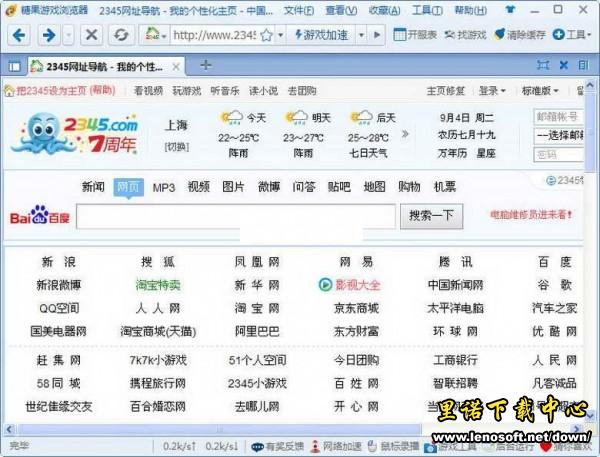Viewport: 600px width, 457px height.
Task: Open the 帮助(H) menu
Action: pos(471,10)
